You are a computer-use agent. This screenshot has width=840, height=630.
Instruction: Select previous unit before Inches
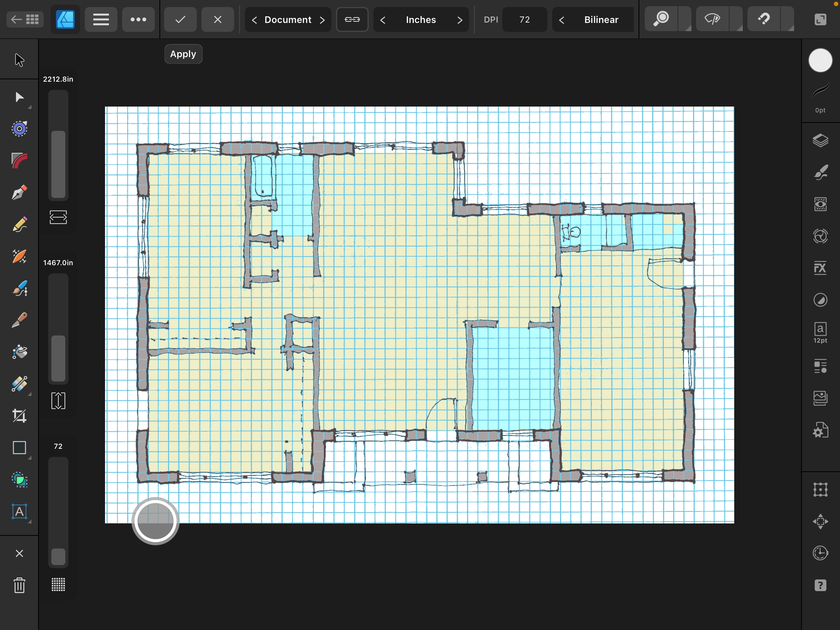[x=383, y=20]
